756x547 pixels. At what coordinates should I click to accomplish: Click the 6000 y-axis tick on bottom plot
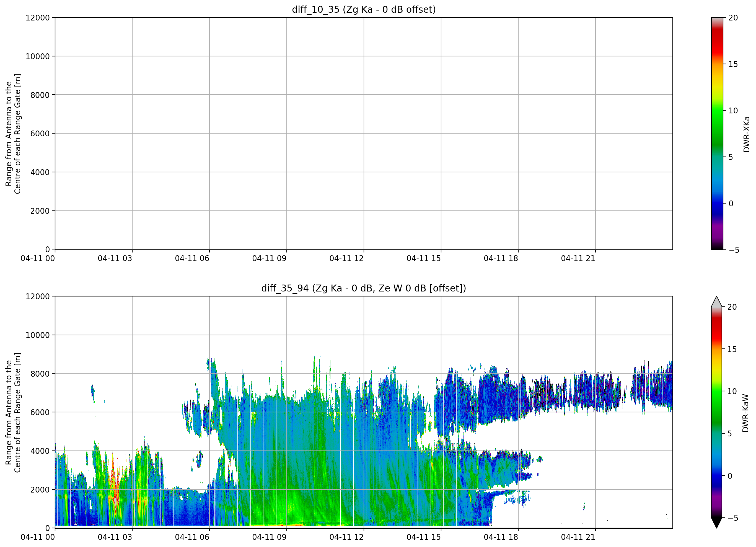pyautogui.click(x=40, y=412)
